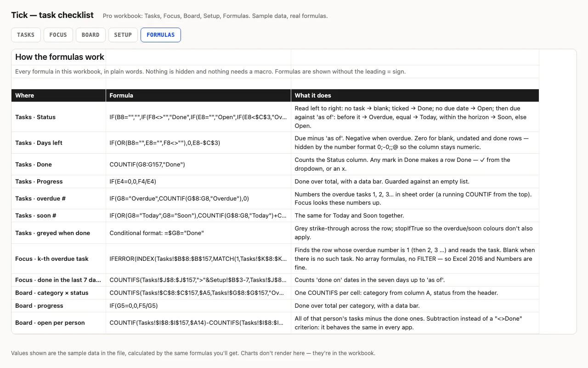Click the 'Tick — task checklist' page title
Viewport: 588px width, 368px height.
[x=52, y=15]
